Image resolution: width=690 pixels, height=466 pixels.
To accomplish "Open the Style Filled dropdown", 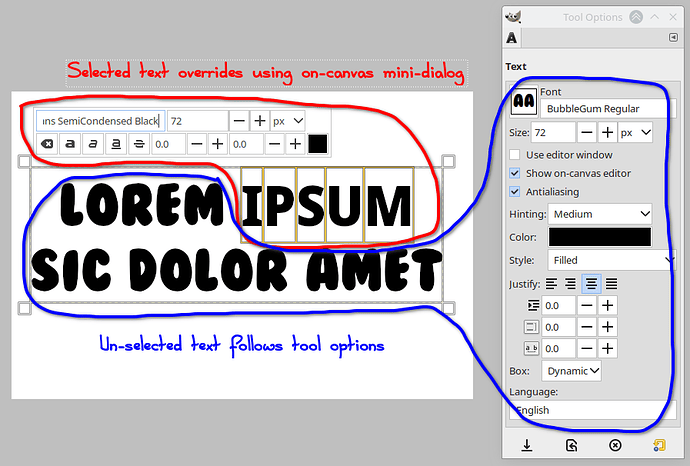I will coord(612,260).
